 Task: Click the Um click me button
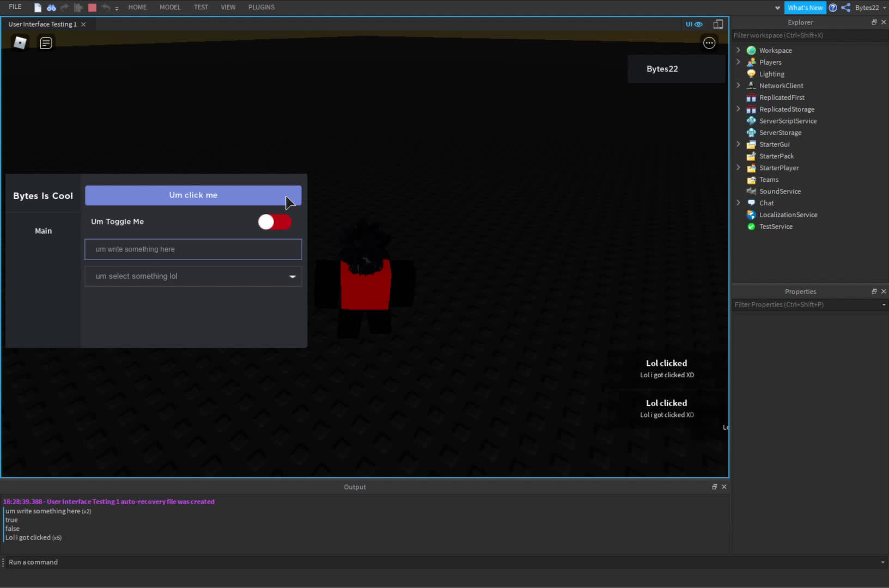click(x=193, y=195)
